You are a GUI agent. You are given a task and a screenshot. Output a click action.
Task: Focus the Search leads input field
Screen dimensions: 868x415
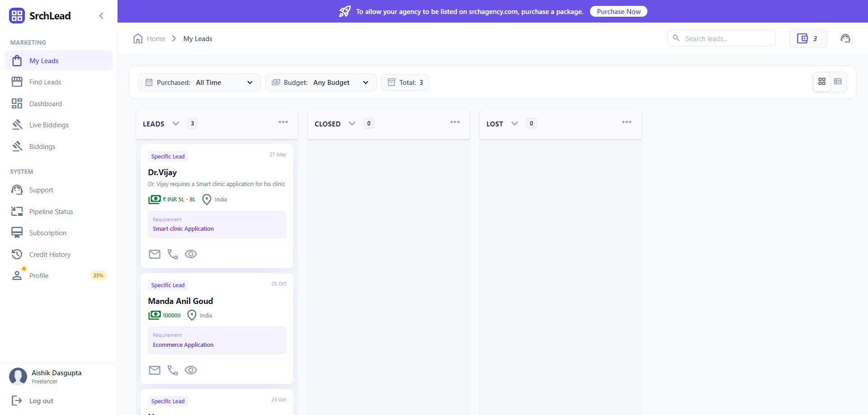pyautogui.click(x=722, y=38)
